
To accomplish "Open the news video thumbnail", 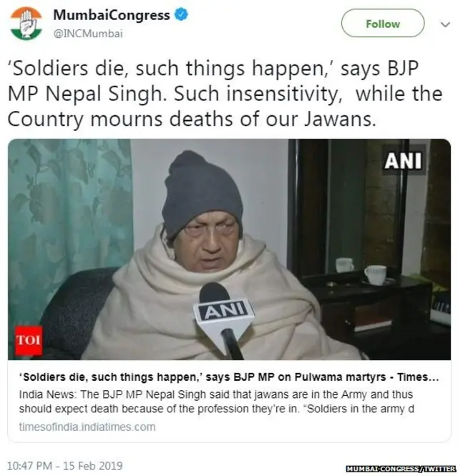I will click(229, 249).
